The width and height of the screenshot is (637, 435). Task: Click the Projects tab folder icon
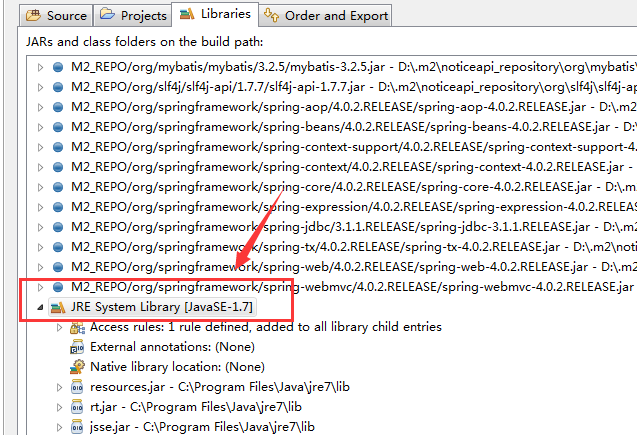[x=108, y=14]
